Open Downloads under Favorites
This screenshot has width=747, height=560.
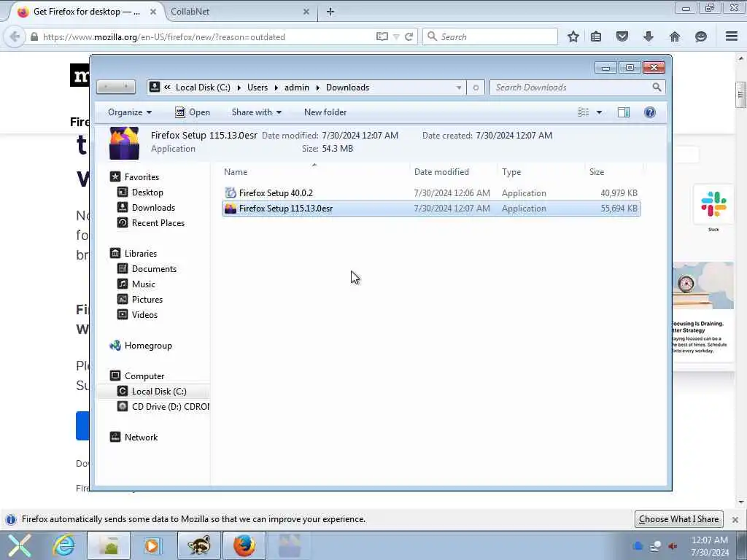point(153,208)
